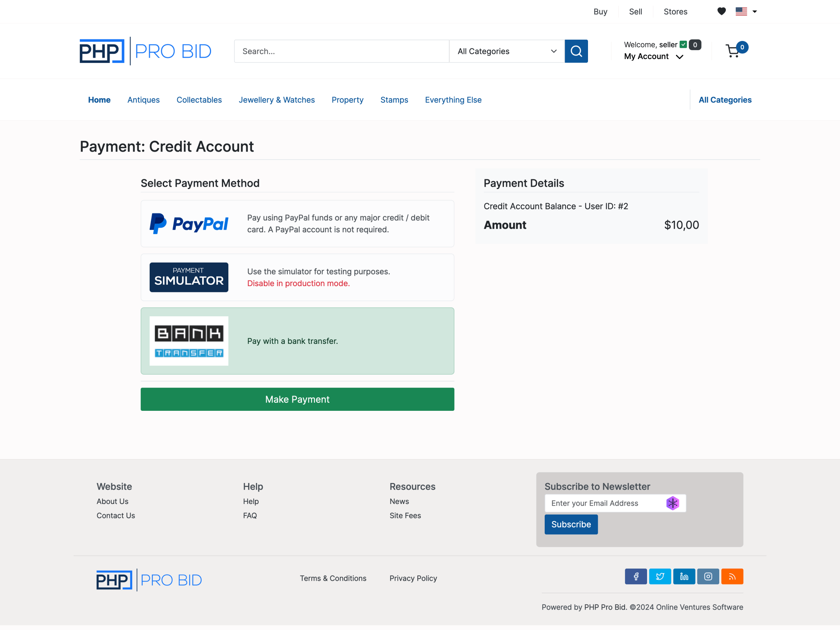Switch to the Antiques category tab

coord(143,99)
